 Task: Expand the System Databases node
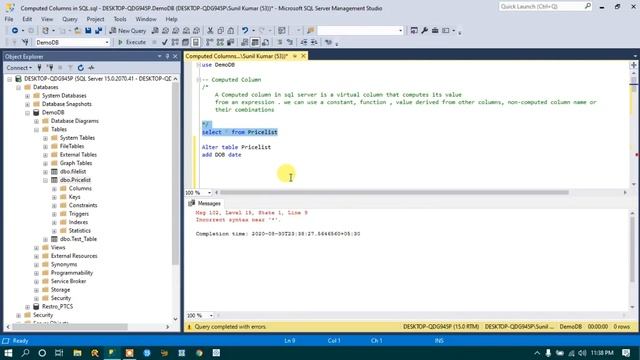(27, 96)
